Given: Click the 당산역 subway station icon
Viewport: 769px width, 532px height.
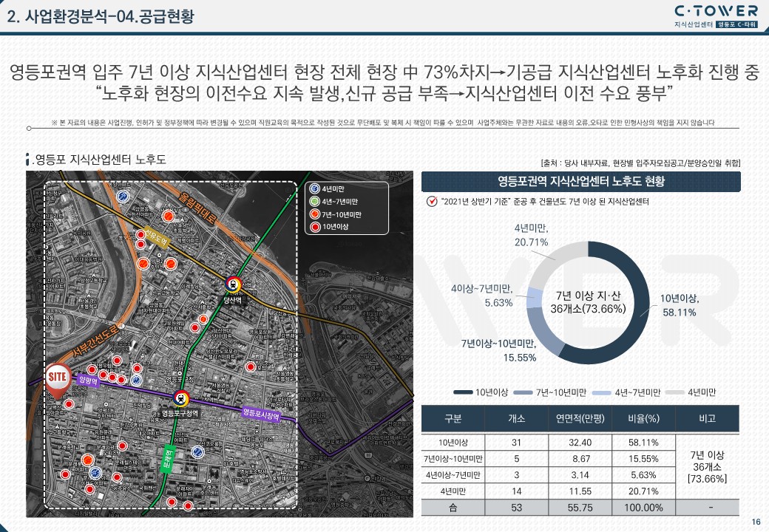Looking at the screenshot, I should (234, 283).
